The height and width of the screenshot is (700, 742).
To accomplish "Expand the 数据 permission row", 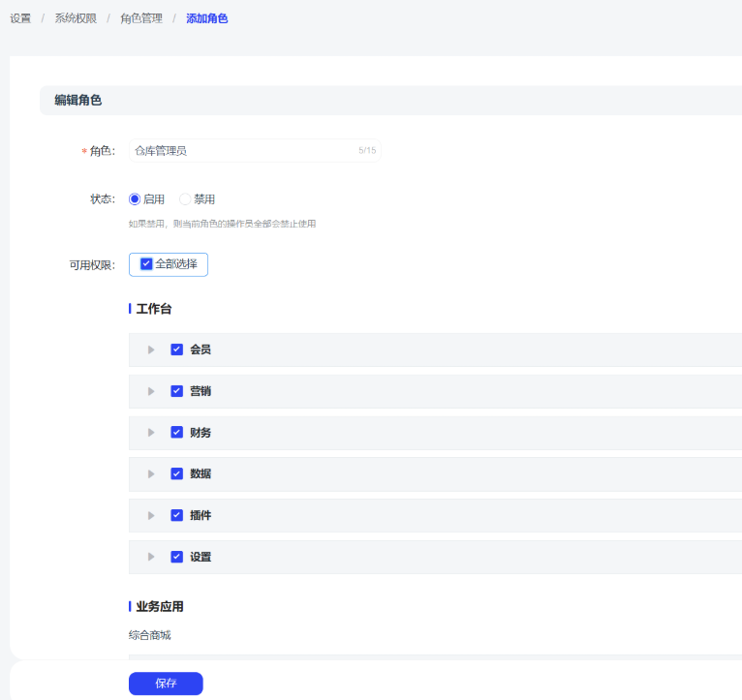I will pos(151,474).
